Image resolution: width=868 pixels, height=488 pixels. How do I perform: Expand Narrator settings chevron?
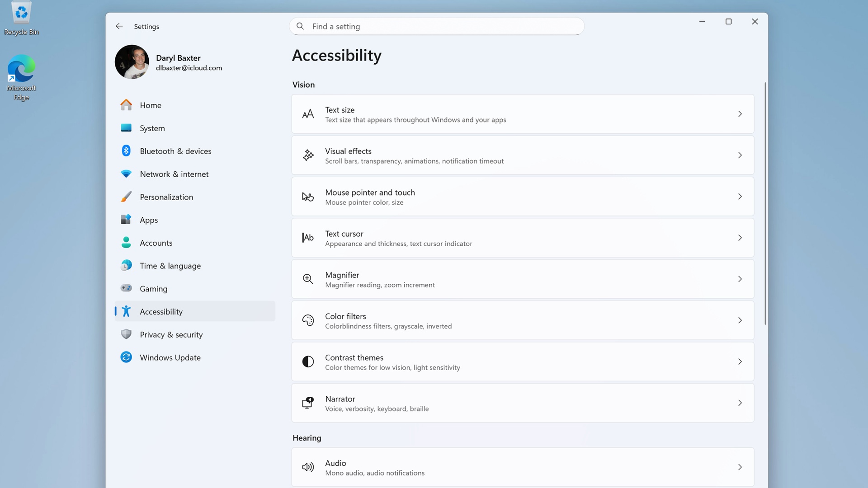point(740,403)
